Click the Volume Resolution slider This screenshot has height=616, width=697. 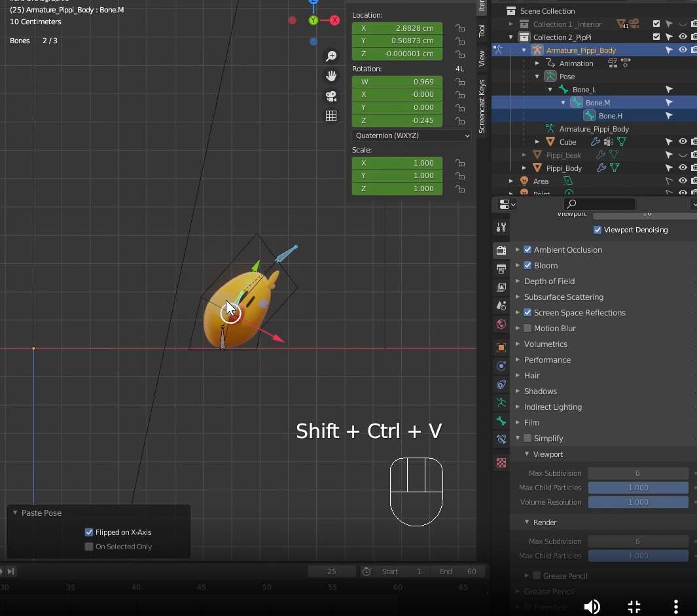pyautogui.click(x=638, y=502)
